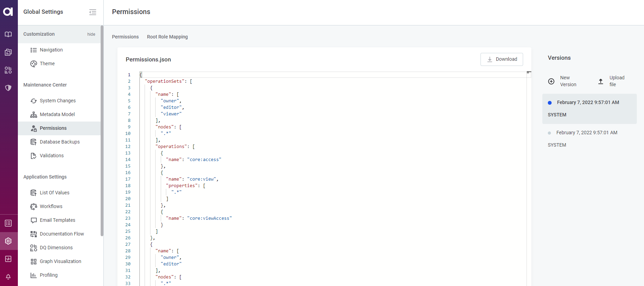Select the second February 7 SYSTEM version

[x=589, y=139]
